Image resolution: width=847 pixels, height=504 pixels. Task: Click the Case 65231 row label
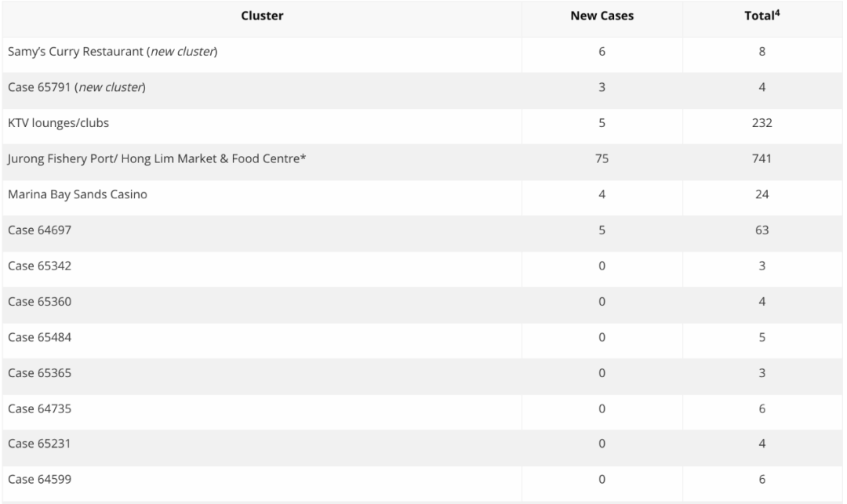click(x=39, y=444)
